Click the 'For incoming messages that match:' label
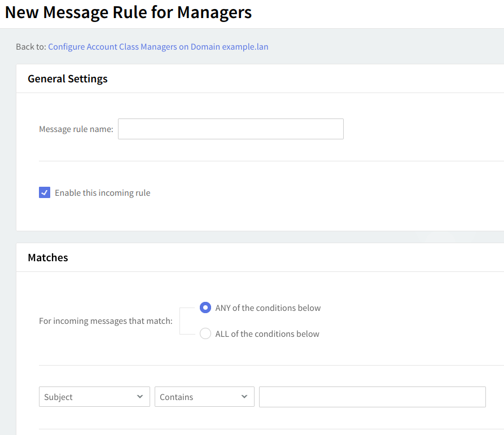 (106, 321)
